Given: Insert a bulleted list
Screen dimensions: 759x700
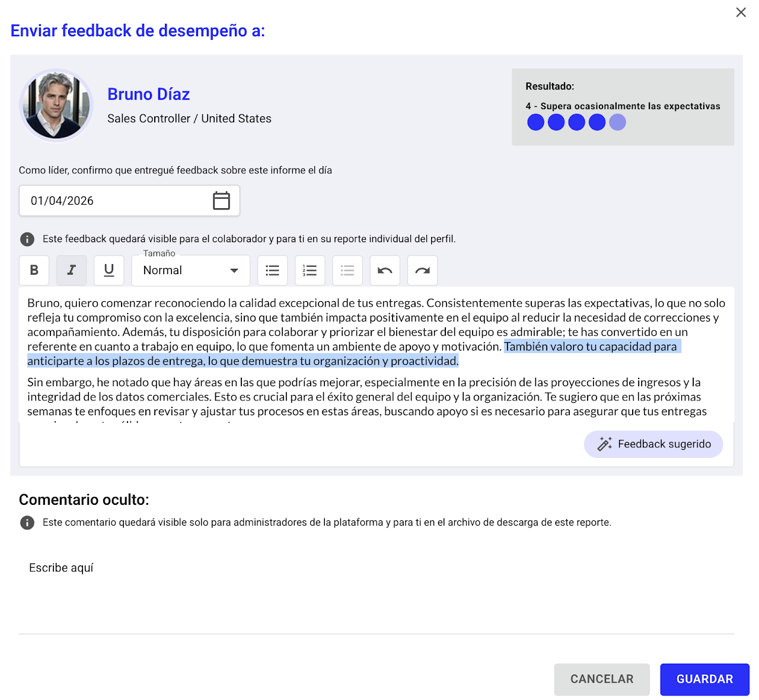Looking at the screenshot, I should point(273,271).
